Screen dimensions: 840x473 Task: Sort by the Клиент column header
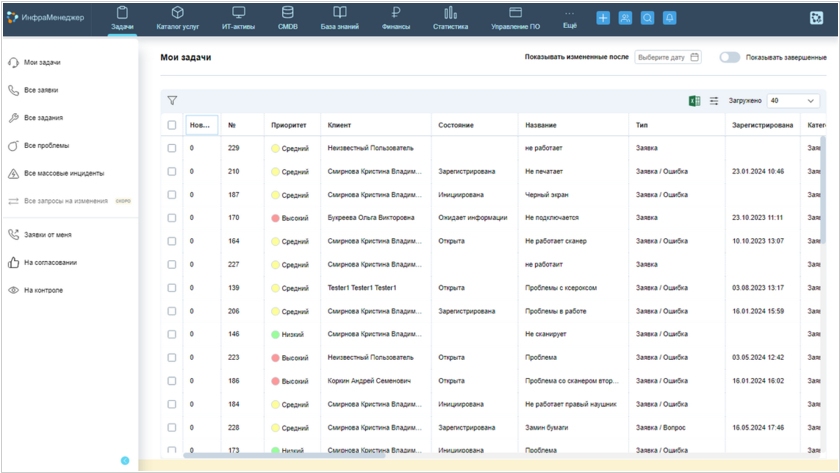339,125
